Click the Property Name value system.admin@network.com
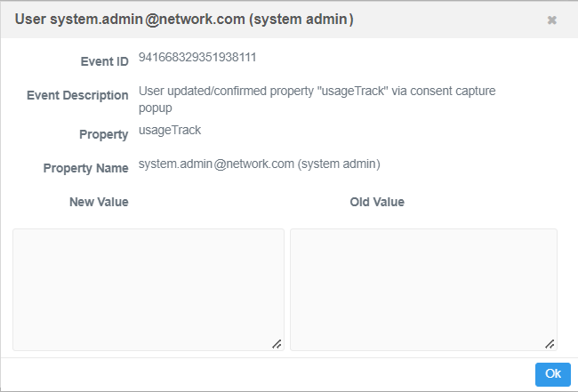This screenshot has width=578, height=392. (x=216, y=164)
